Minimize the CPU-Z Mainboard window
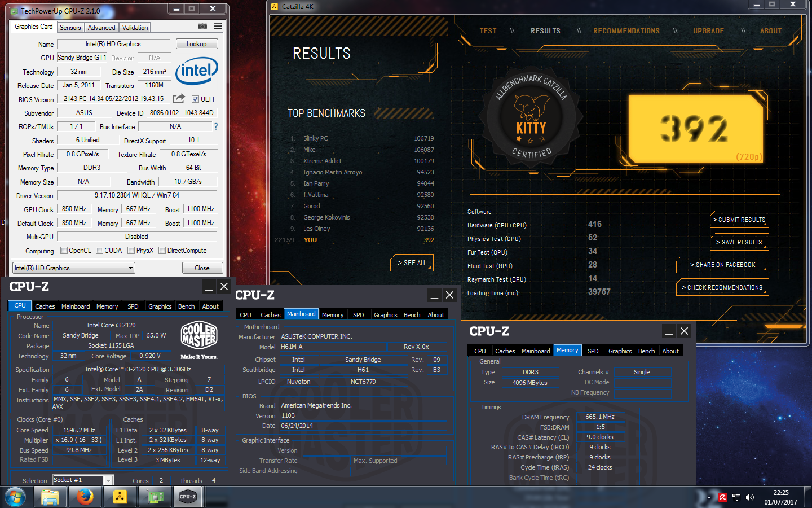The width and height of the screenshot is (812, 508). click(x=434, y=295)
